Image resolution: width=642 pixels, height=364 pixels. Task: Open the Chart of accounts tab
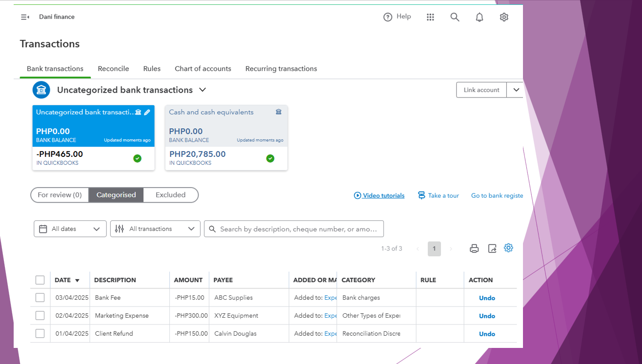[203, 69]
